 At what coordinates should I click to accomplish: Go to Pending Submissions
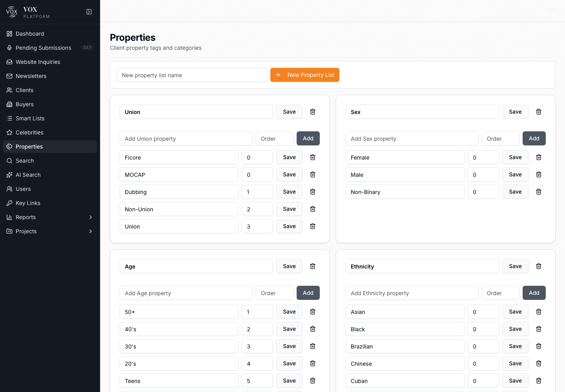[50, 48]
